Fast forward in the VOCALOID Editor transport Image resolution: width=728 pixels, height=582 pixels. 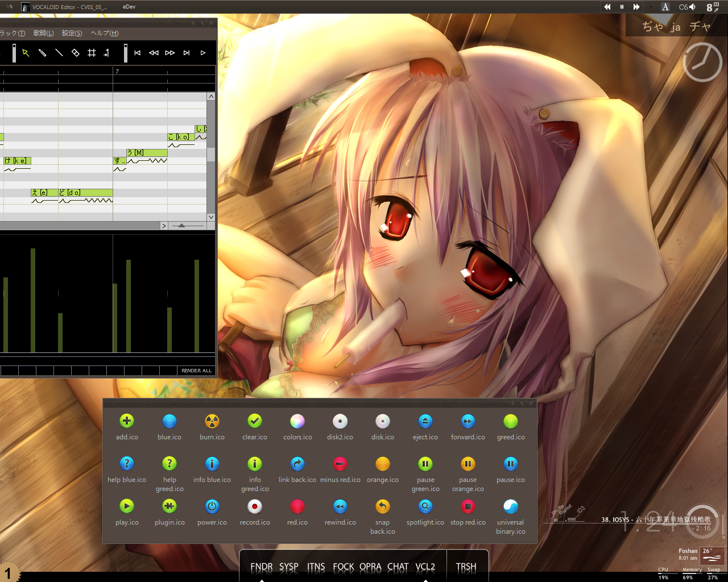170,53
